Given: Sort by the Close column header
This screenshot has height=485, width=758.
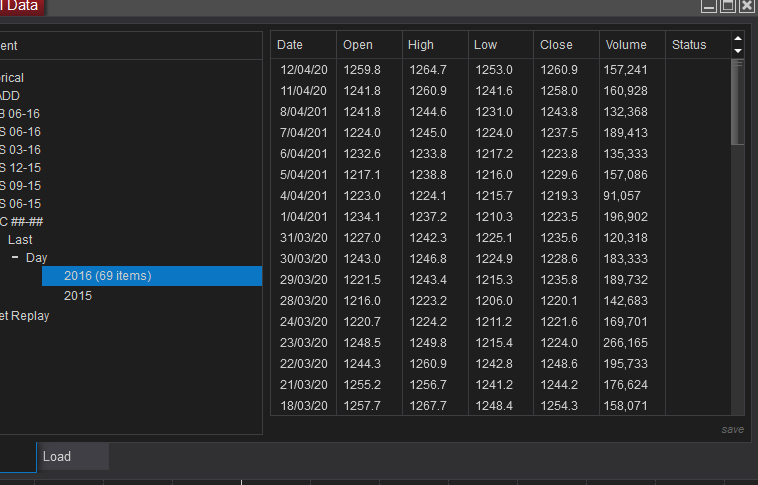Looking at the screenshot, I should (556, 45).
